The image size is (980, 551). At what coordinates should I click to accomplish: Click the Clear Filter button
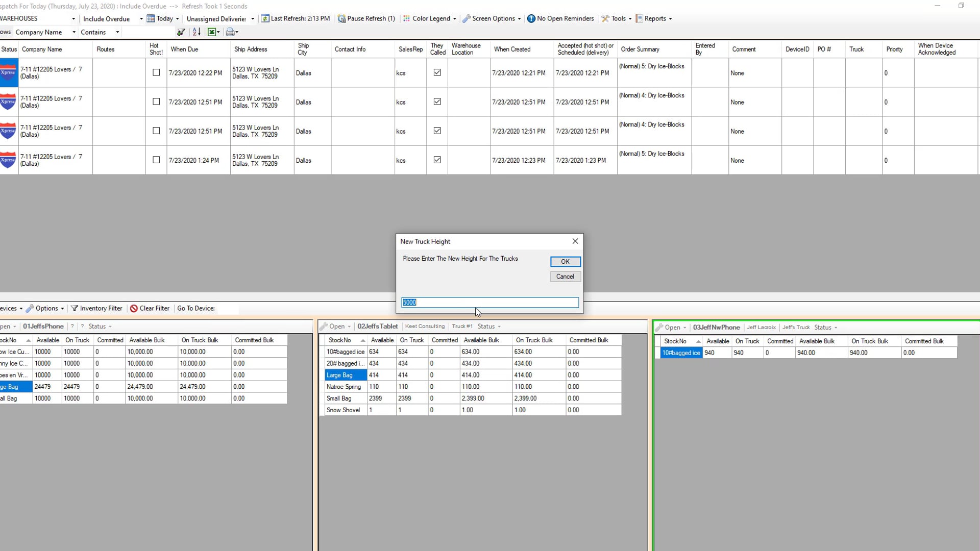pyautogui.click(x=150, y=308)
